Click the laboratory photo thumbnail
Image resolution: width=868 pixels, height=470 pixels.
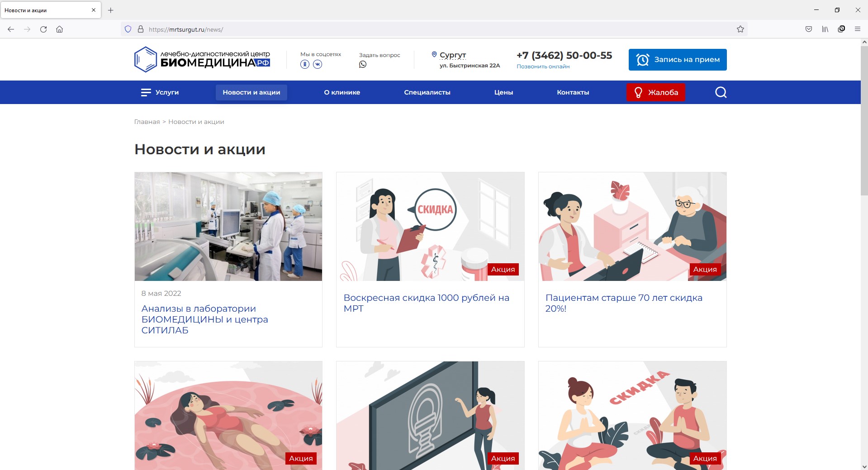click(x=228, y=227)
